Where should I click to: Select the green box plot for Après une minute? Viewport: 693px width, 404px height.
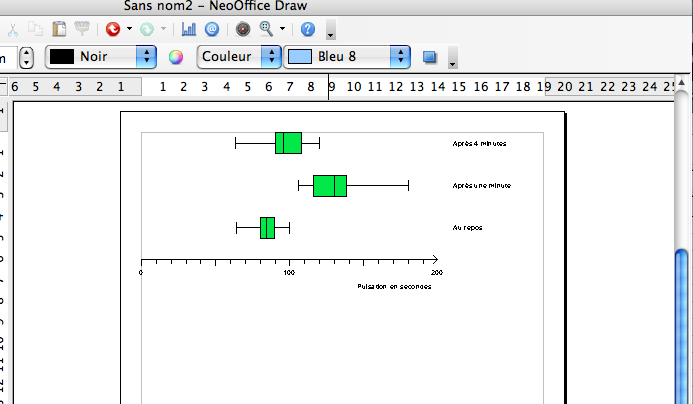(330, 186)
